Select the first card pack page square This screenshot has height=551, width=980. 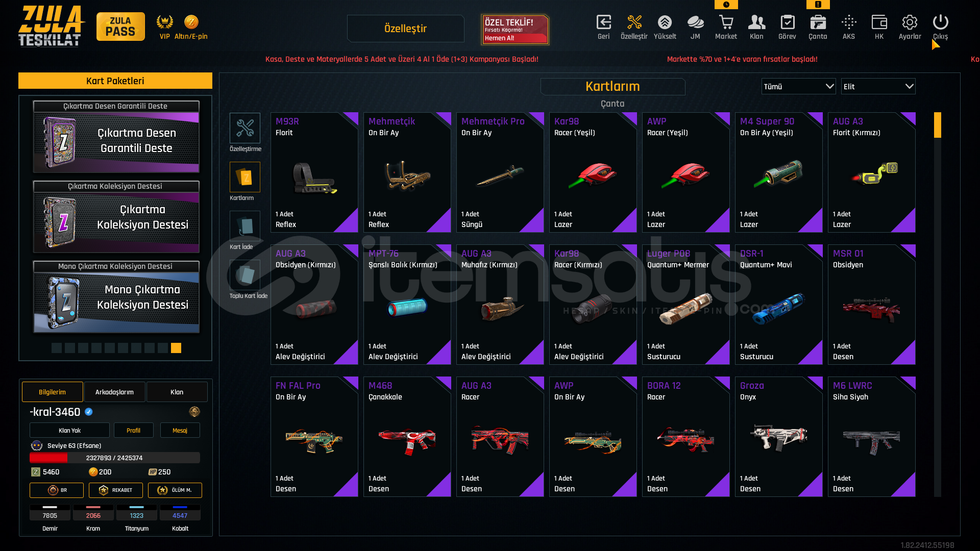57,348
